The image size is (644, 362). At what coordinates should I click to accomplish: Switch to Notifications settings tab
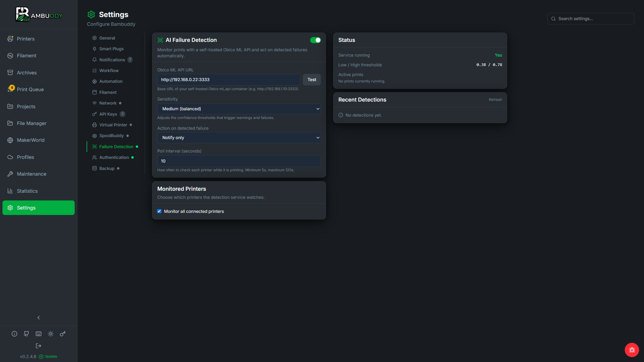pos(112,60)
